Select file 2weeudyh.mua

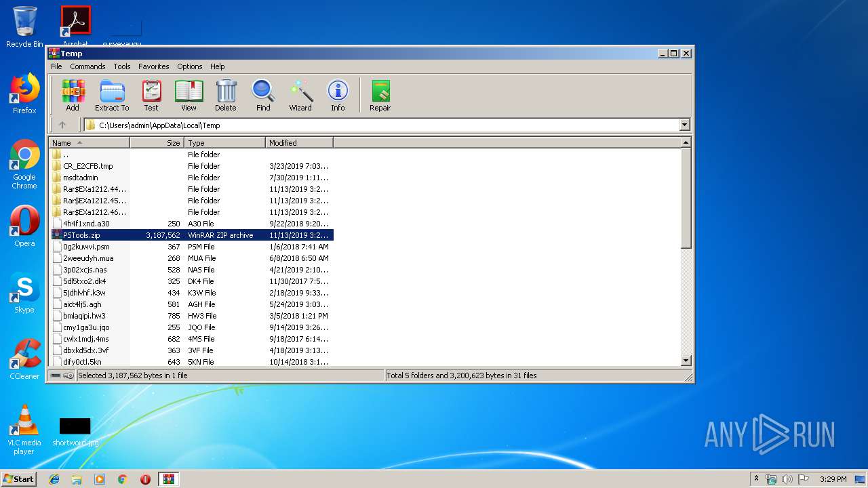click(x=191, y=258)
